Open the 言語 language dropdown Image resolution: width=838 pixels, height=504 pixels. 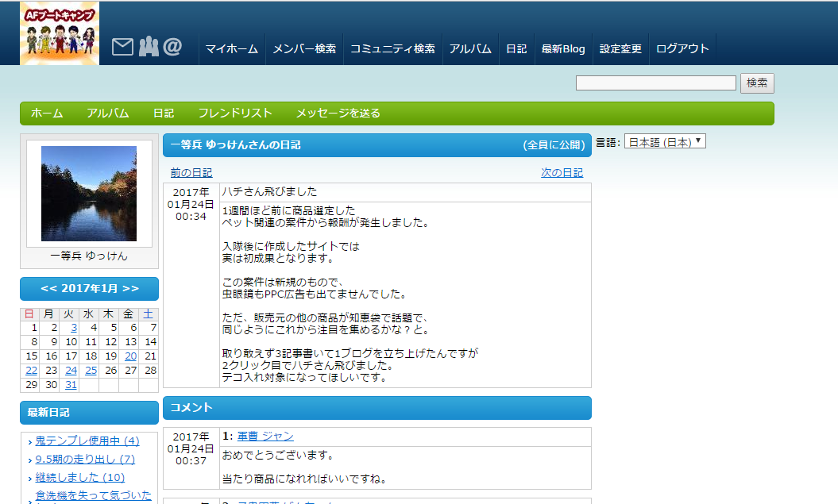pyautogui.click(x=665, y=142)
